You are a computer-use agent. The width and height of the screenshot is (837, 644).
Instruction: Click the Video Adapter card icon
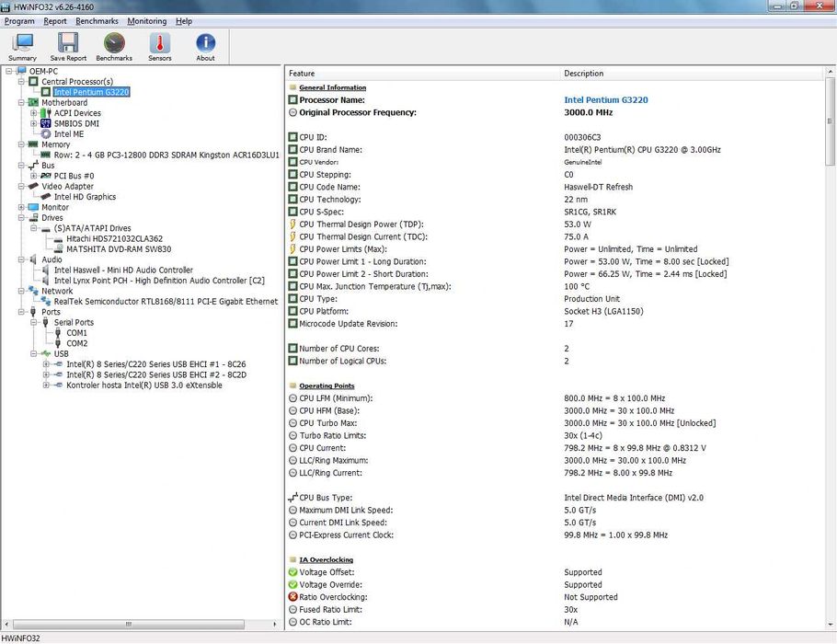pos(33,186)
